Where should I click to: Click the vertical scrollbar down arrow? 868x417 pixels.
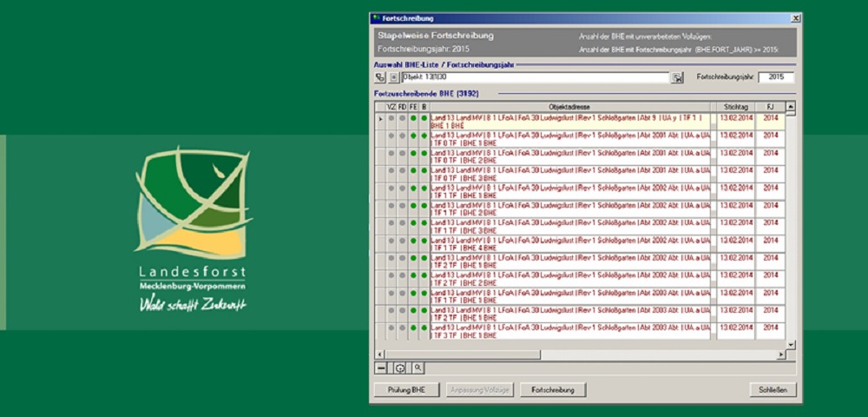pyautogui.click(x=791, y=344)
